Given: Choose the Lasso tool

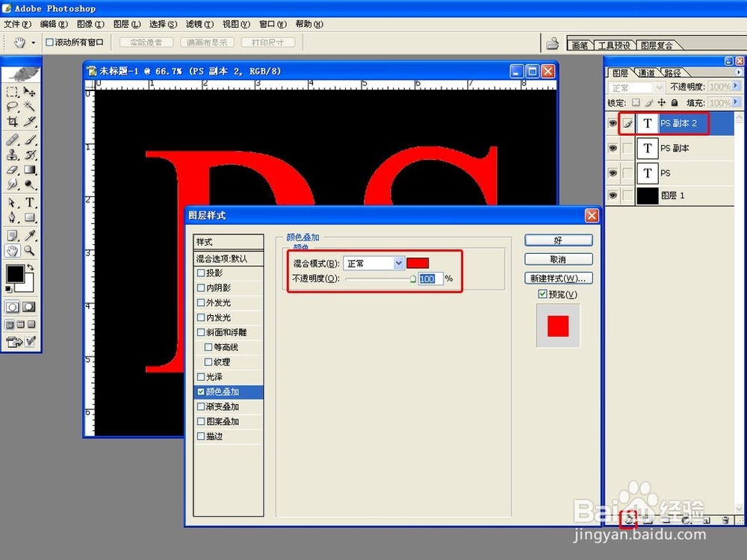Looking at the screenshot, I should tap(10, 106).
